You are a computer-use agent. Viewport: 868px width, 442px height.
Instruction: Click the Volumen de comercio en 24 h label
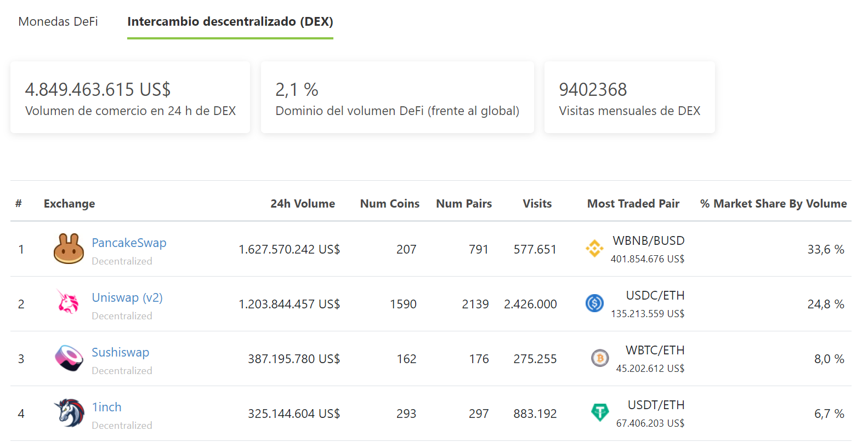(x=131, y=111)
